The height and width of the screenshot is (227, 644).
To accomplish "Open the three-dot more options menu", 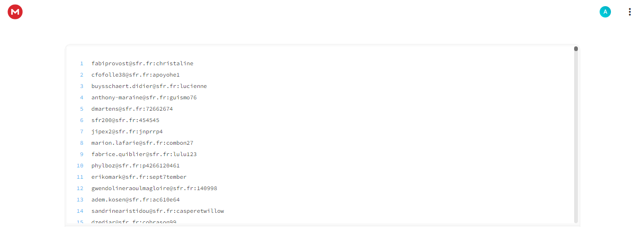I will point(629,12).
